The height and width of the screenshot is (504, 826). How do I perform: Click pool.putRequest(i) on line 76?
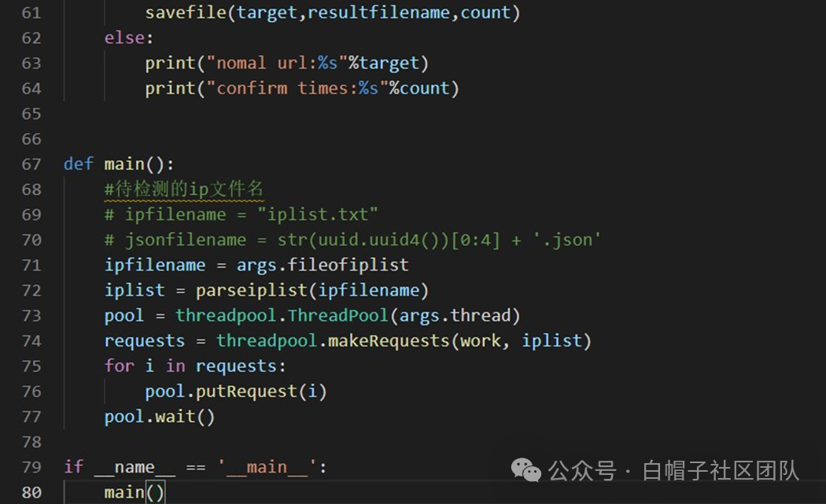[x=236, y=392]
